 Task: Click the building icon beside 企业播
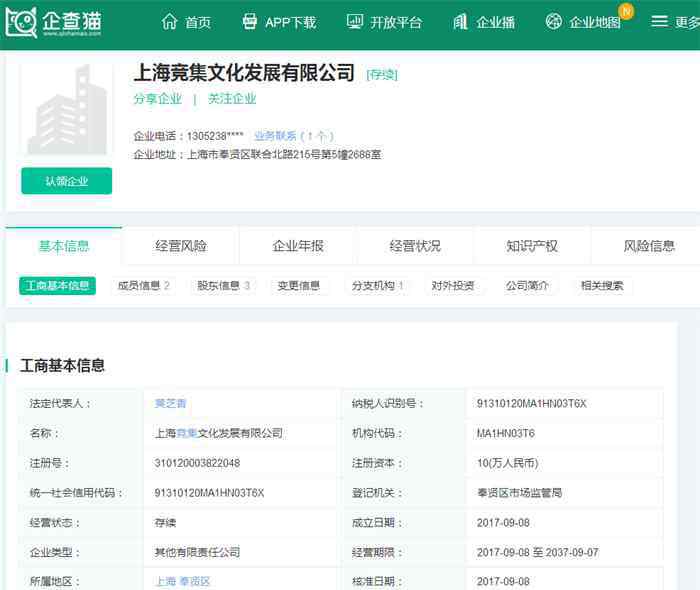point(460,21)
